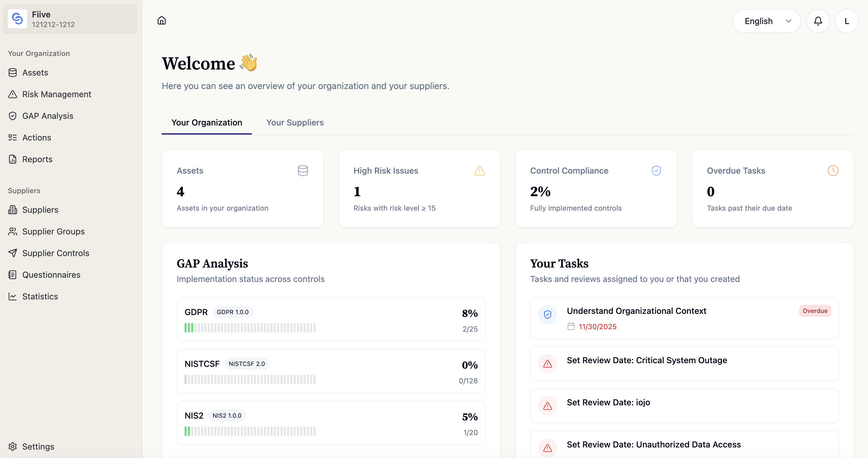Click the Assets database icon in sidebar
The image size is (868, 458).
point(12,73)
